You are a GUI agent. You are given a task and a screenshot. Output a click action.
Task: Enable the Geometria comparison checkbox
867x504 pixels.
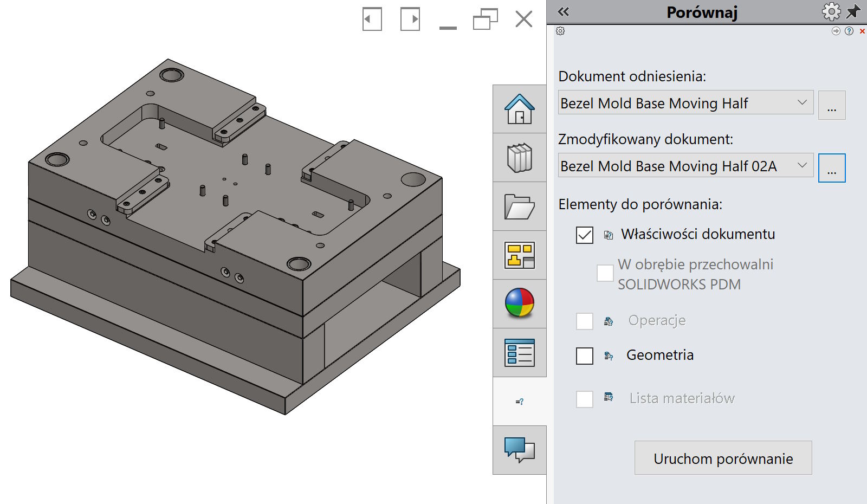584,356
